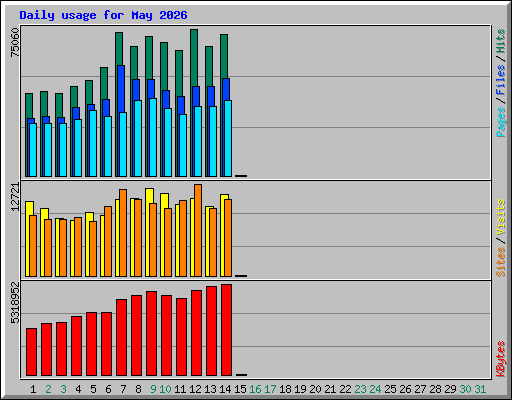Pick day 24 label in green
512x400 pixels.
[375, 389]
